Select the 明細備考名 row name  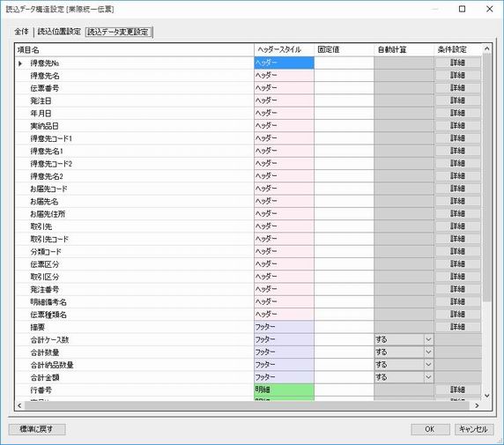(x=48, y=302)
